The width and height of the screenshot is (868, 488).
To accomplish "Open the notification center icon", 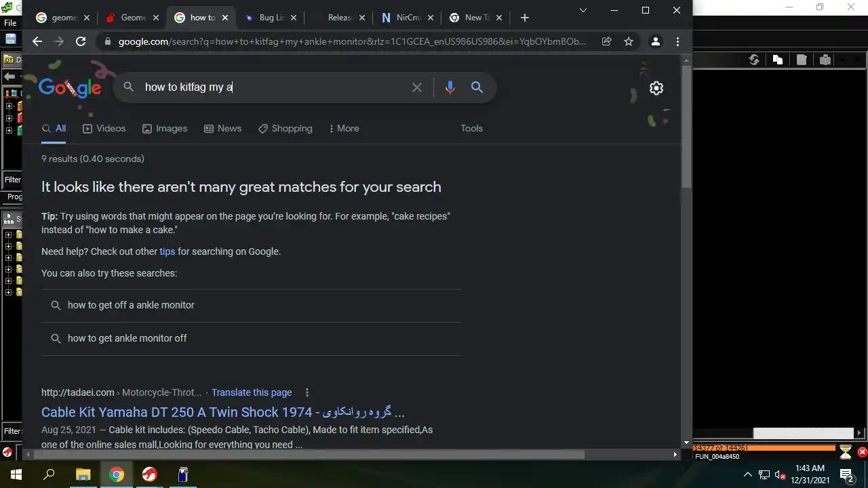I will click(x=846, y=474).
